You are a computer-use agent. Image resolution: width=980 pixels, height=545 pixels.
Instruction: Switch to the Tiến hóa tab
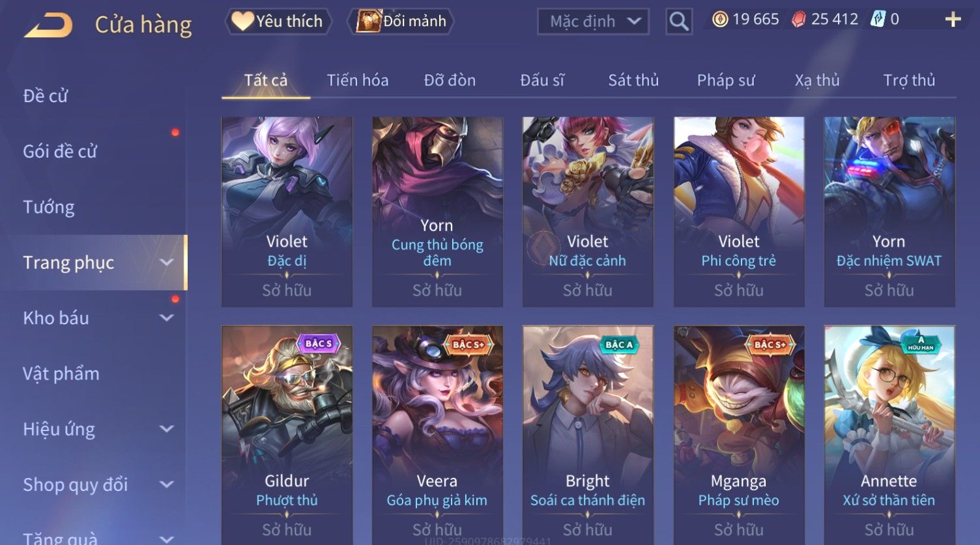(358, 81)
